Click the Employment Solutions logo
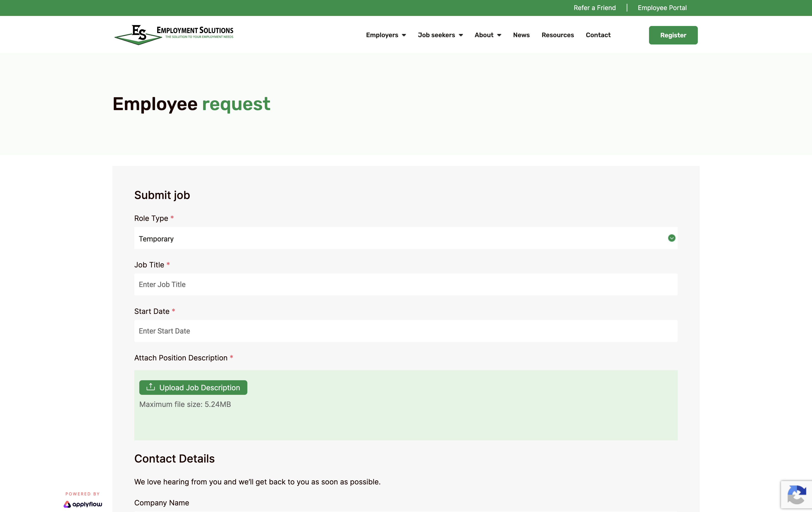Screen dimensions: 812x512 coord(174,35)
